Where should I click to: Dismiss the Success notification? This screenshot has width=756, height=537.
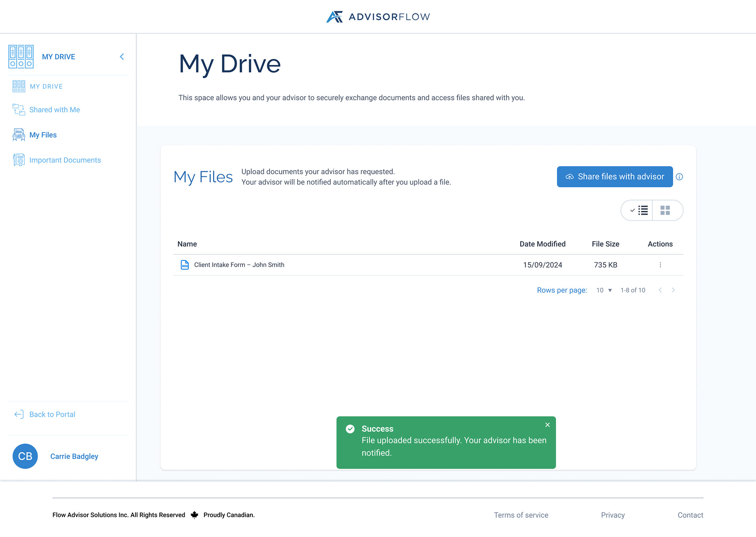click(547, 425)
